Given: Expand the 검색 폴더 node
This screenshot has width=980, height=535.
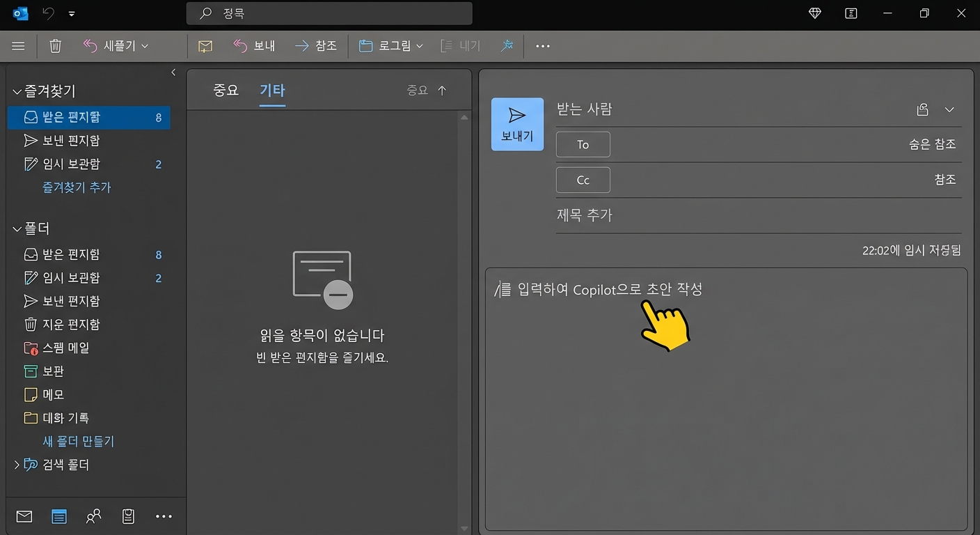Looking at the screenshot, I should tap(17, 464).
